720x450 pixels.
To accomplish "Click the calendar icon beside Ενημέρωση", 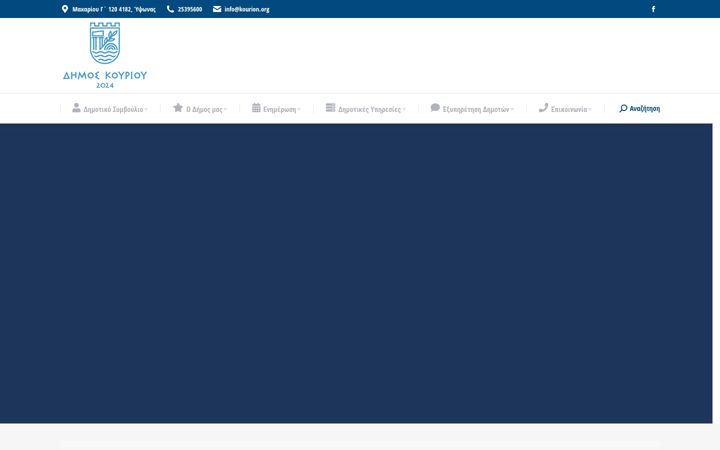I will [256, 108].
